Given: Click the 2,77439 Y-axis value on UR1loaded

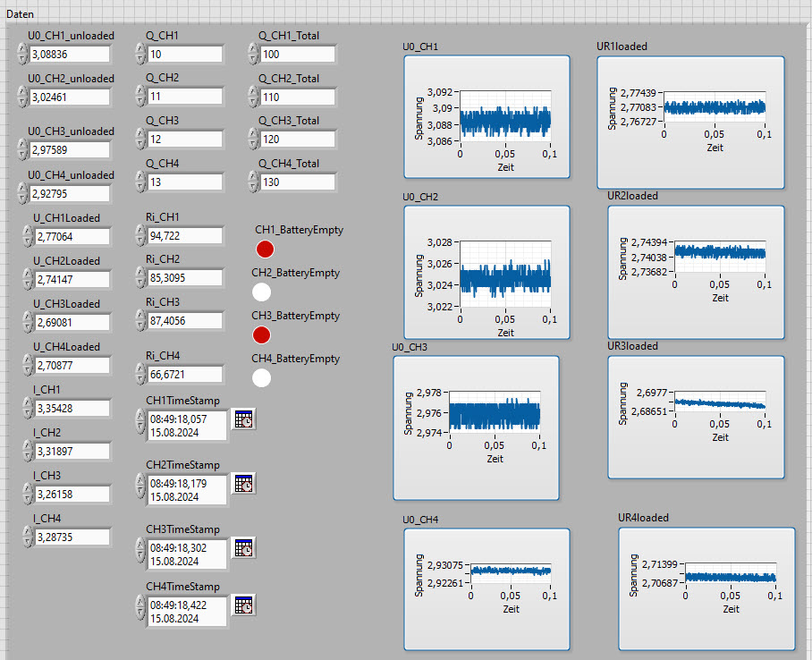Looking at the screenshot, I should 639,93.
